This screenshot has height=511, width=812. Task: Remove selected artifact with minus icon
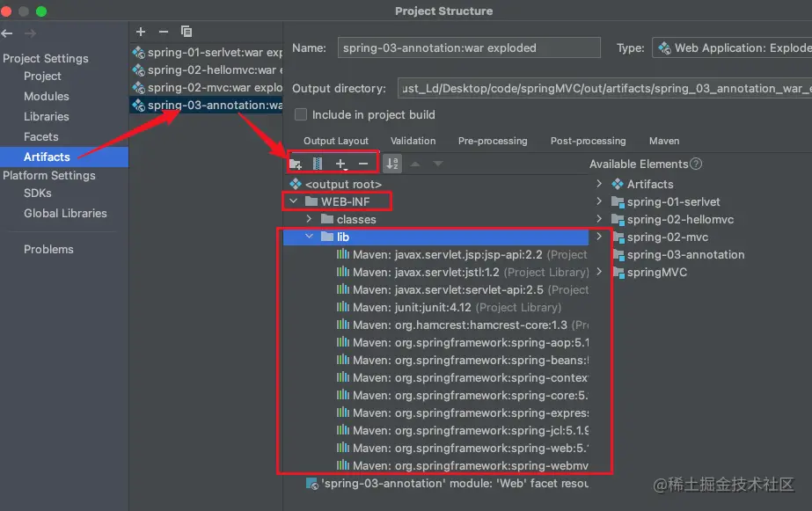tap(164, 32)
